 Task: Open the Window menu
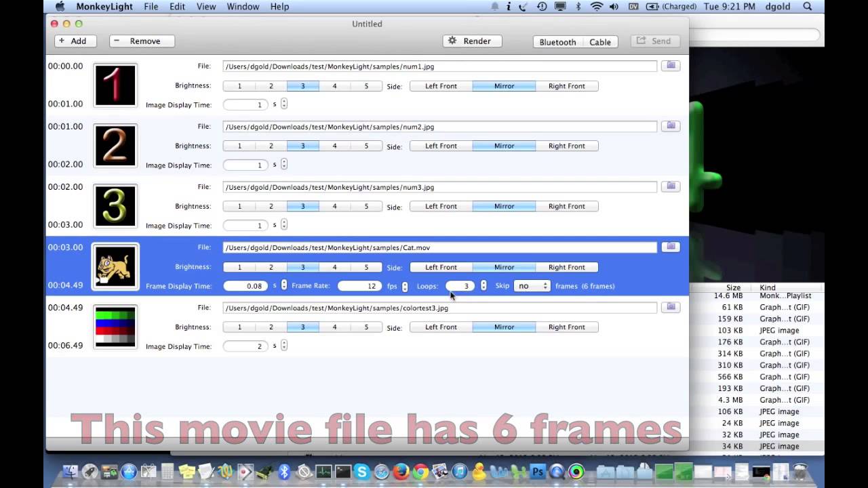tap(243, 6)
